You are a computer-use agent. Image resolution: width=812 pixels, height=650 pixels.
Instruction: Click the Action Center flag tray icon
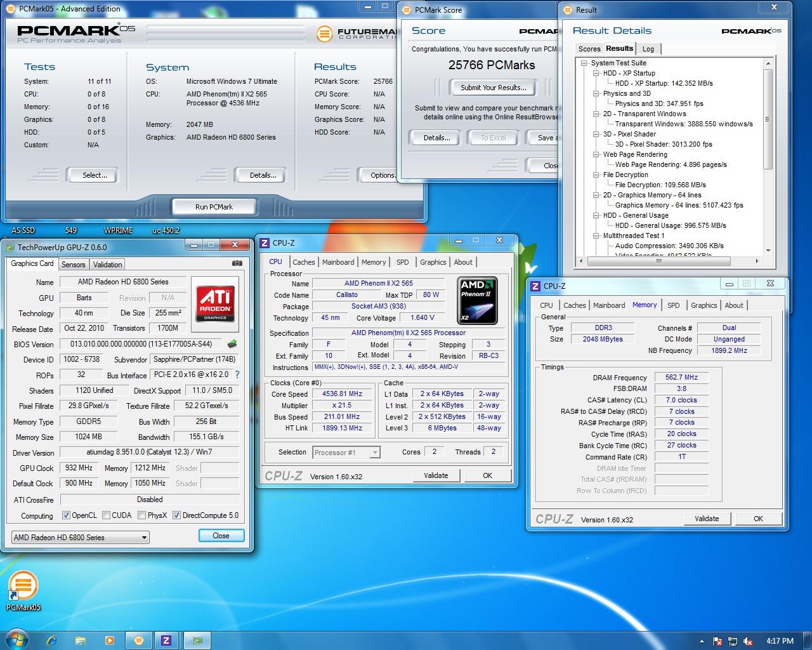(x=717, y=641)
